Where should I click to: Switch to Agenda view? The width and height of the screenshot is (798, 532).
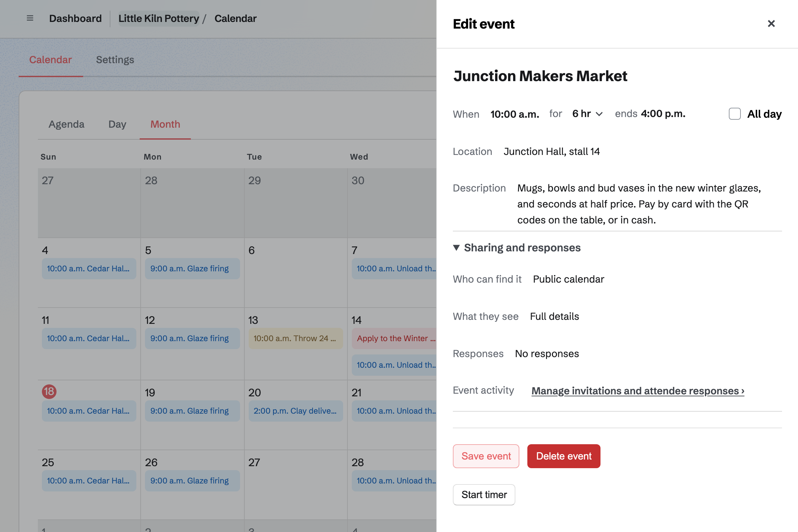click(66, 124)
